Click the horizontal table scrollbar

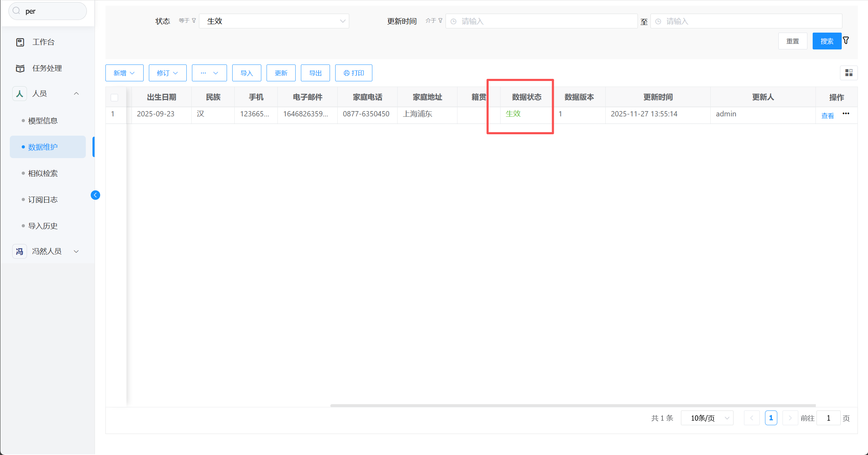pos(573,406)
